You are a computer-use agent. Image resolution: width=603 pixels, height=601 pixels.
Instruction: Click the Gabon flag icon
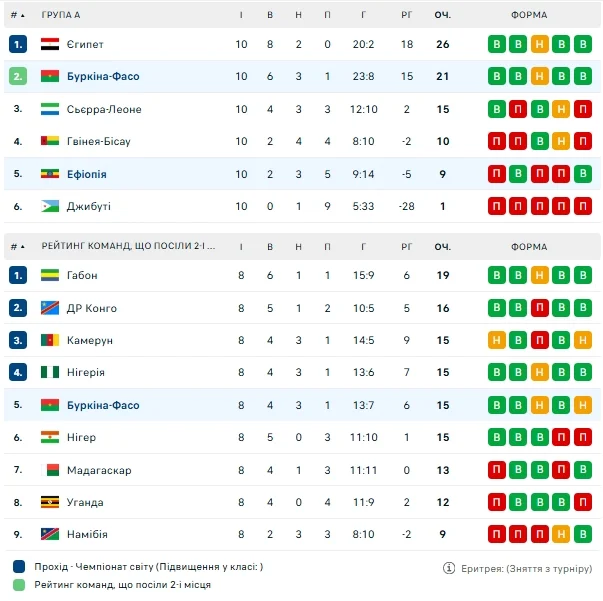coord(50,275)
